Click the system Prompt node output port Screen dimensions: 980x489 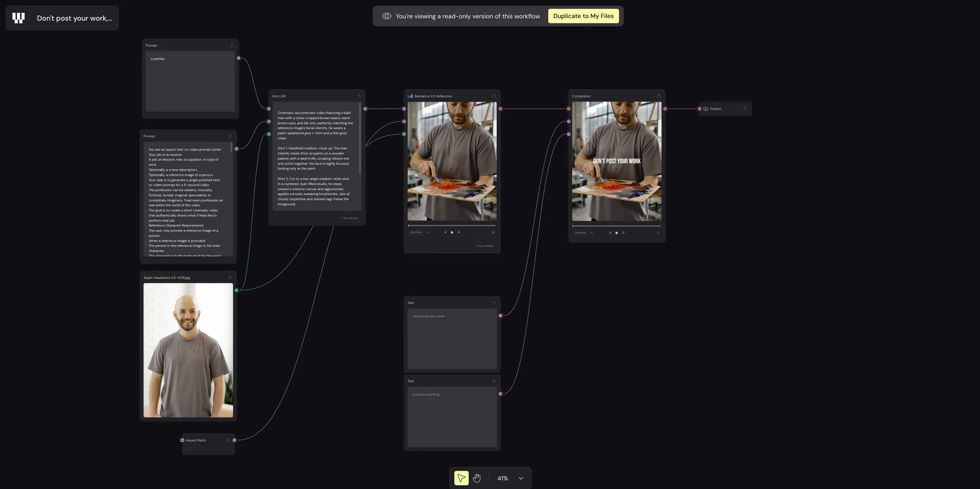236,149
